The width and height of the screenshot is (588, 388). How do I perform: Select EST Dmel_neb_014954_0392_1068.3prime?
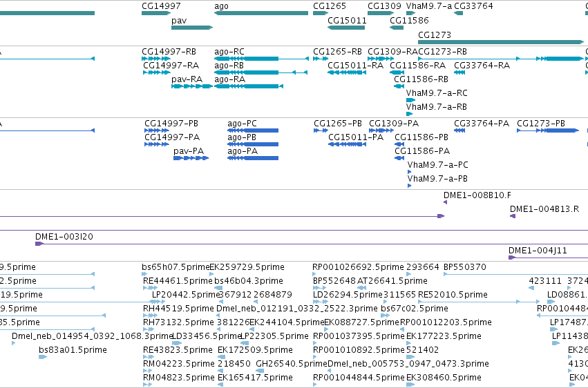(92, 336)
